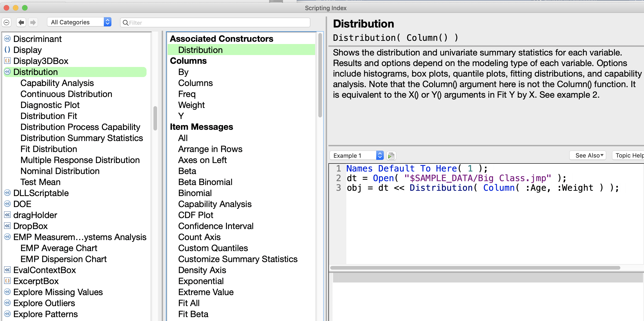Select Arrange in Rows message
644x321 pixels.
tap(210, 149)
